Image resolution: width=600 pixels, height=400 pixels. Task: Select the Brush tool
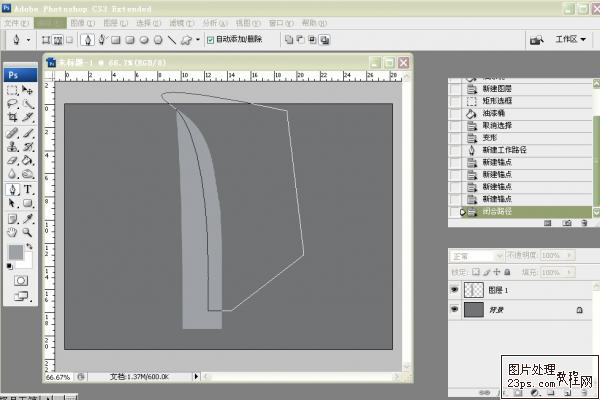(x=28, y=133)
